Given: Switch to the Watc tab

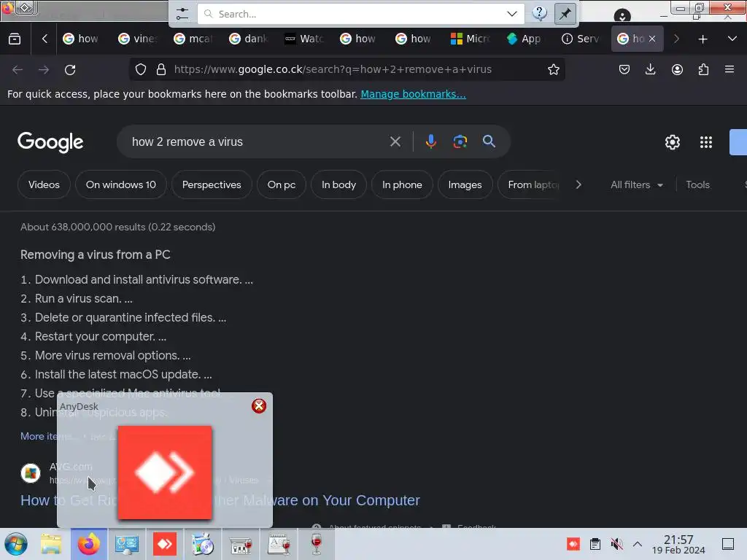Looking at the screenshot, I should (x=304, y=39).
